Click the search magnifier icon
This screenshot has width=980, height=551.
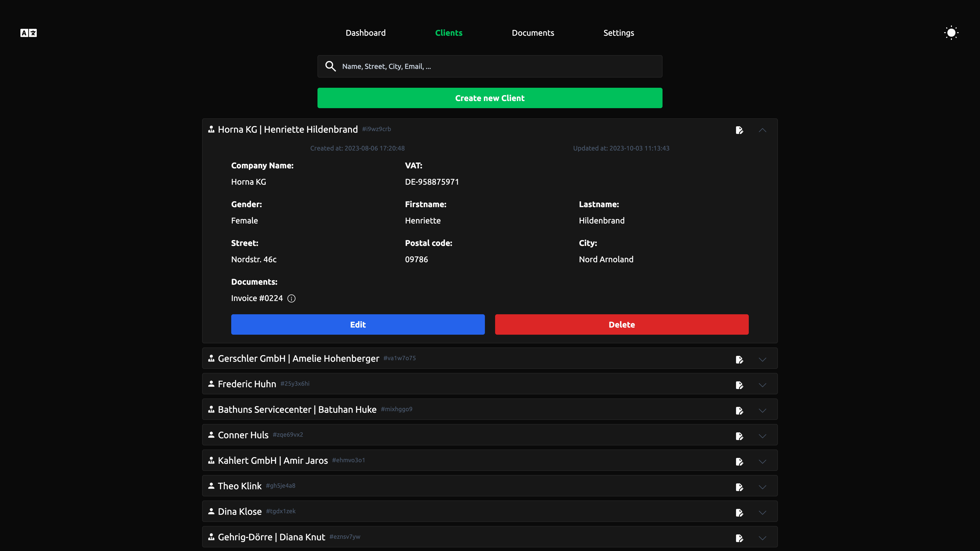[x=330, y=66]
